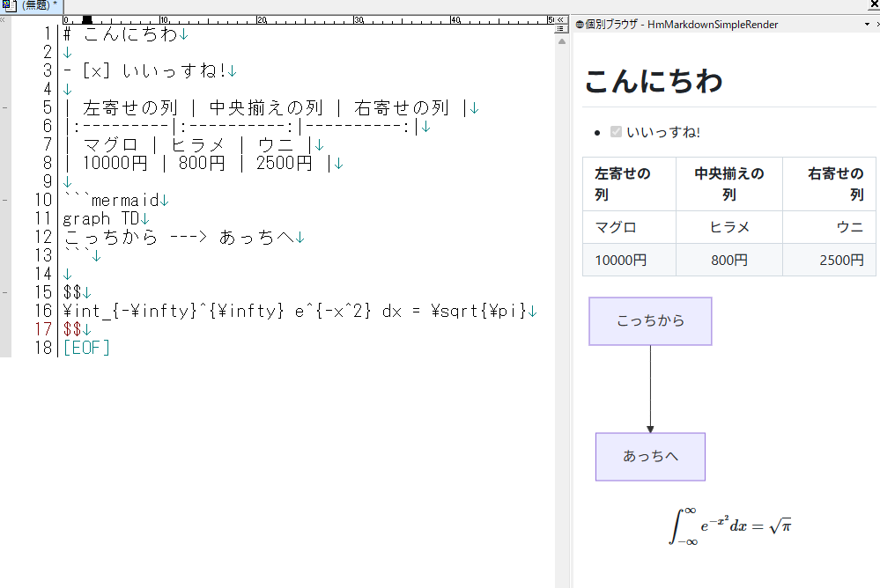Viewport: 880px width, 588px height.
Task: Click the '# こんにちわ' source line
Action: click(126, 33)
